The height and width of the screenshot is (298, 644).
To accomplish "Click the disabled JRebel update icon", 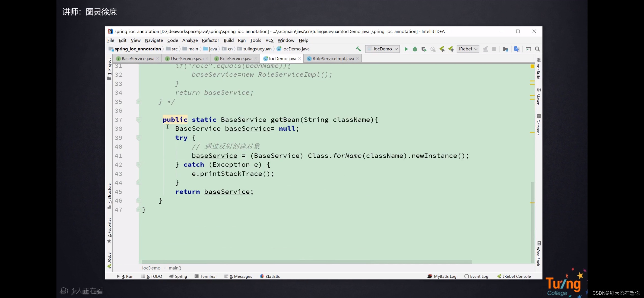I will point(485,49).
